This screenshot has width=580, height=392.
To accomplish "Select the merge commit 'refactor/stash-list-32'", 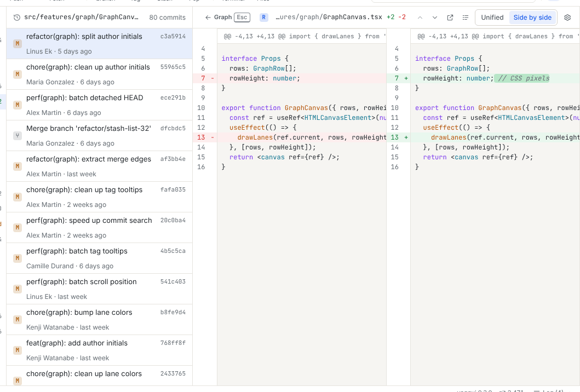I will [100, 136].
